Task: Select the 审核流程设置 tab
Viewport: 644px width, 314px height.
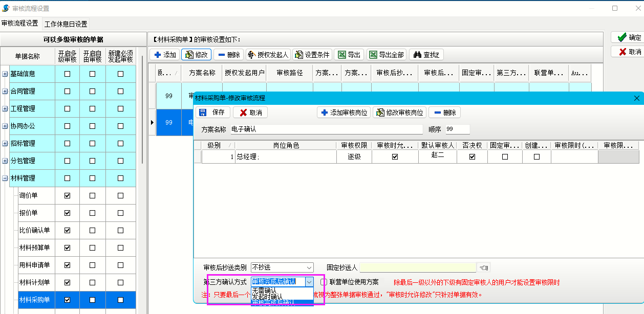Action: (20, 24)
